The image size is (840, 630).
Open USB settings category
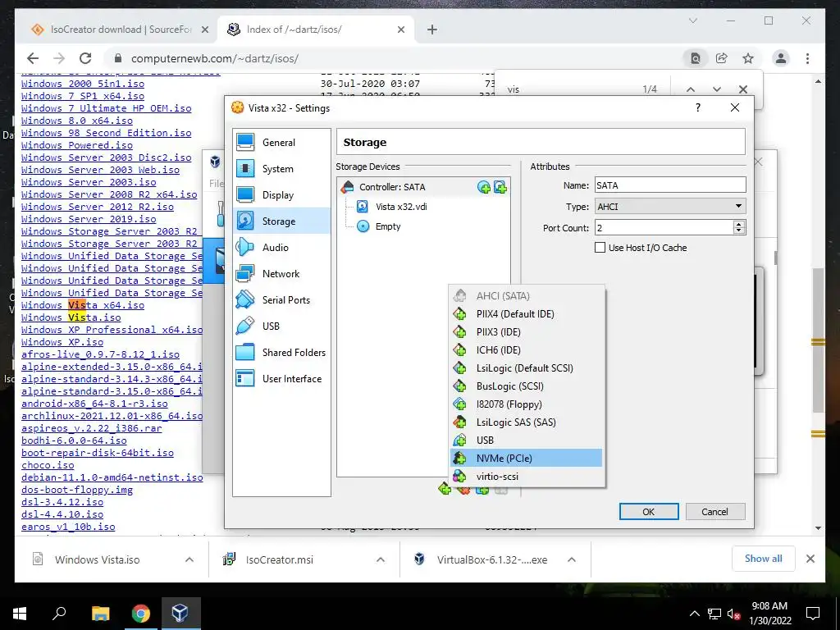281,326
